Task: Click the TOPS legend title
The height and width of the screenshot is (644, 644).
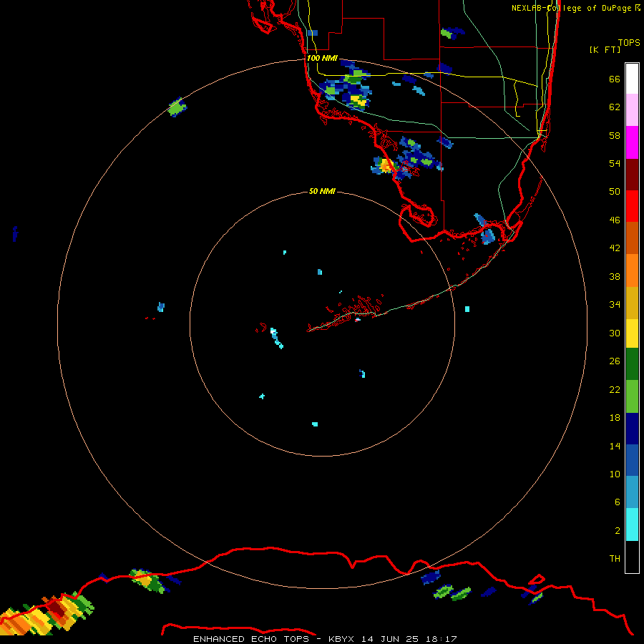Action: pos(629,42)
